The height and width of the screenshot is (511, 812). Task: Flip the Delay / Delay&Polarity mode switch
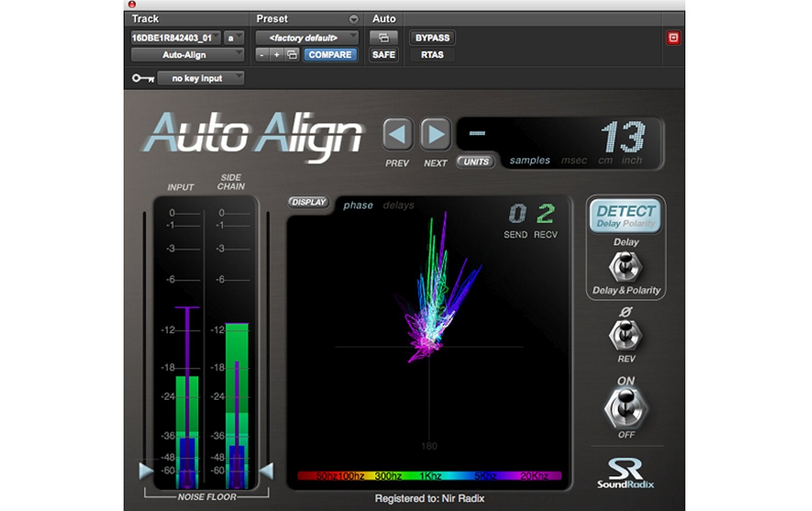626,266
